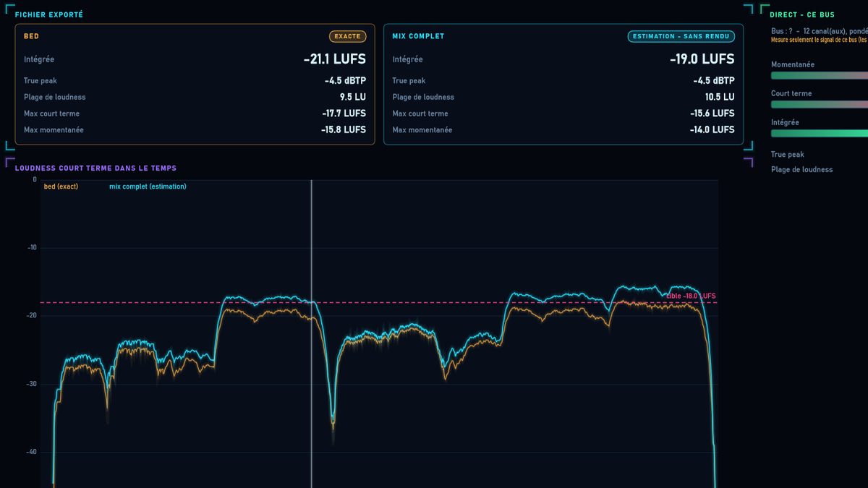
Task: Click the Momentanée label in the Direct panel
Action: [x=793, y=65]
